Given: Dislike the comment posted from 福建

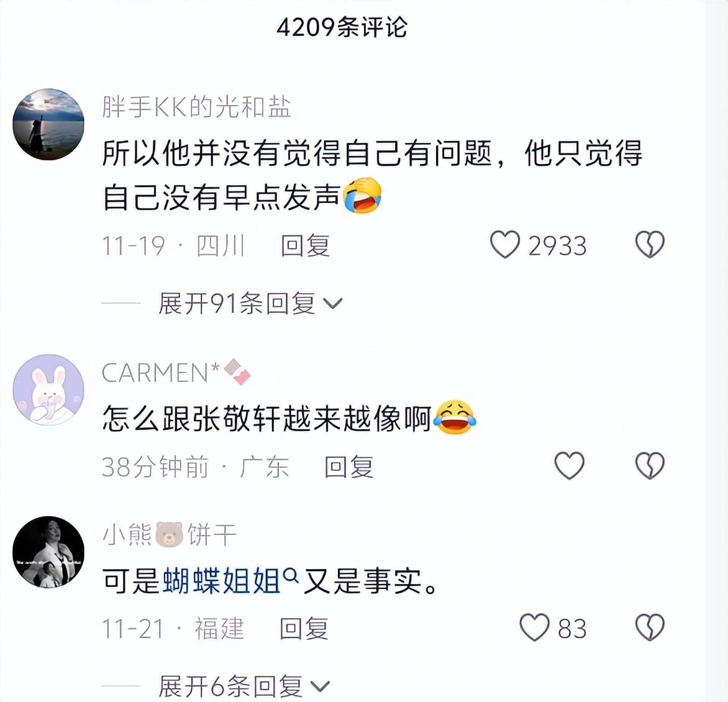Looking at the screenshot, I should [x=650, y=627].
